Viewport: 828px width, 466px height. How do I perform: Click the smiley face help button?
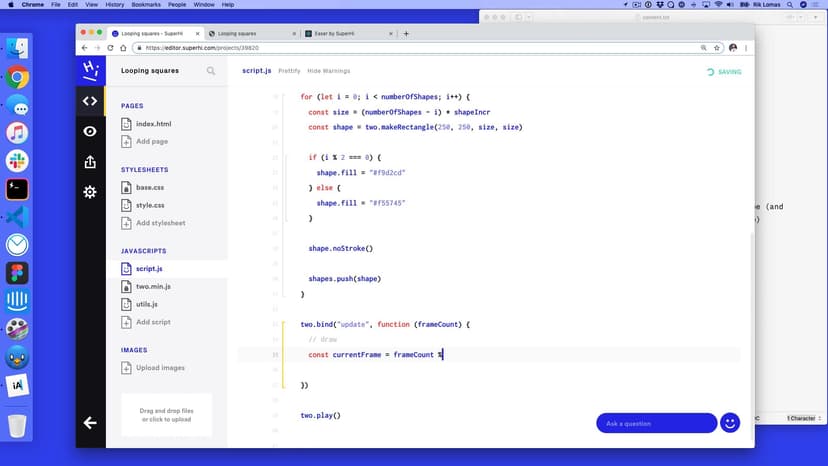(730, 423)
